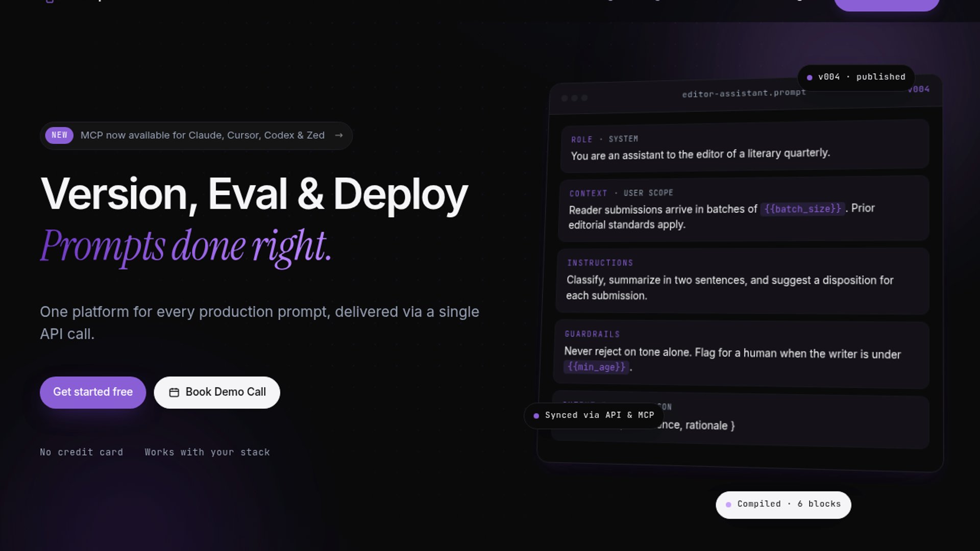Select the "ROLE · SYSTEM" block label
Viewport: 980px width, 551px height.
(604, 139)
